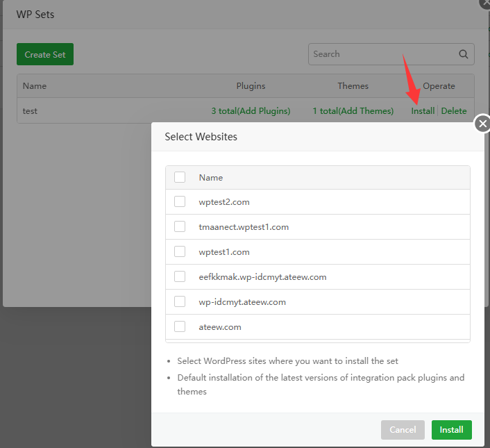This screenshot has width=490, height=448.
Task: Click the test set name
Action: 30,111
